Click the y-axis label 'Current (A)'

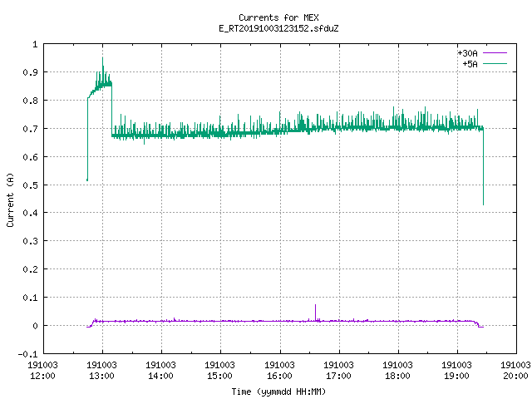tap(10, 199)
